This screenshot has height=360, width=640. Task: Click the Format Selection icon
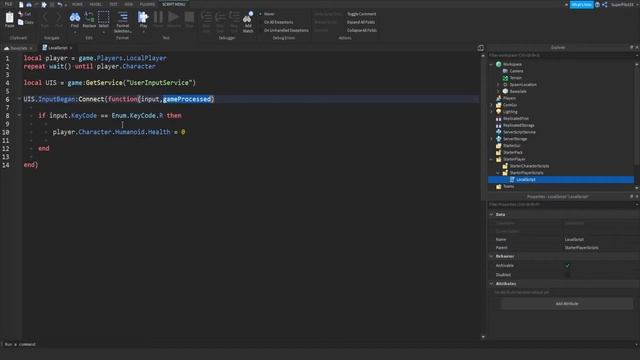[x=122, y=17]
